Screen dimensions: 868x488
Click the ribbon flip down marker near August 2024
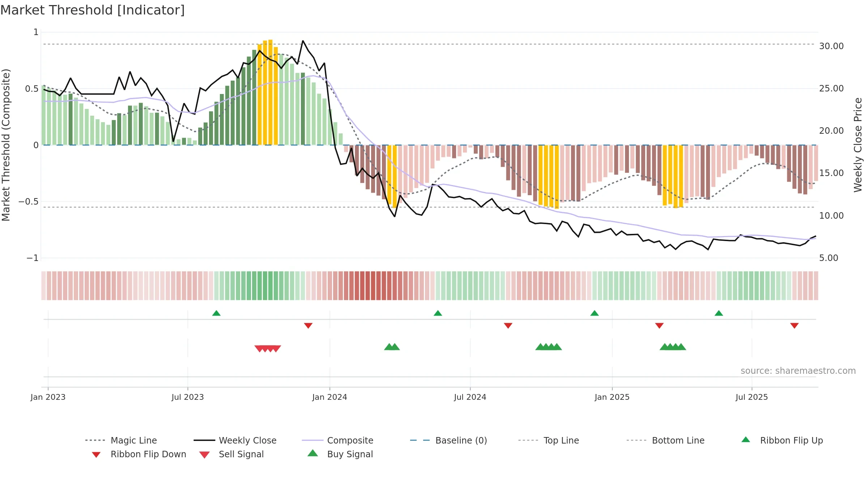pyautogui.click(x=508, y=326)
